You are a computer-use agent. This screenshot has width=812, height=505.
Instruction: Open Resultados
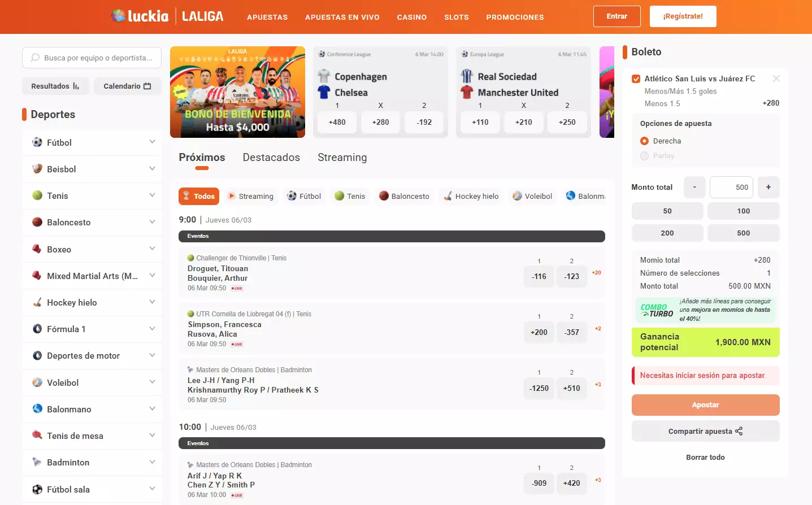click(x=55, y=86)
